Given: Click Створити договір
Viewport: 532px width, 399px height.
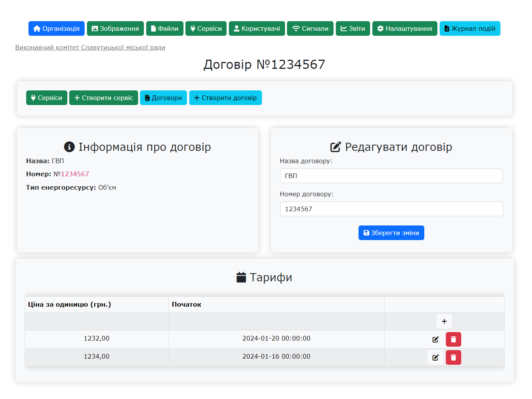Looking at the screenshot, I should [225, 98].
